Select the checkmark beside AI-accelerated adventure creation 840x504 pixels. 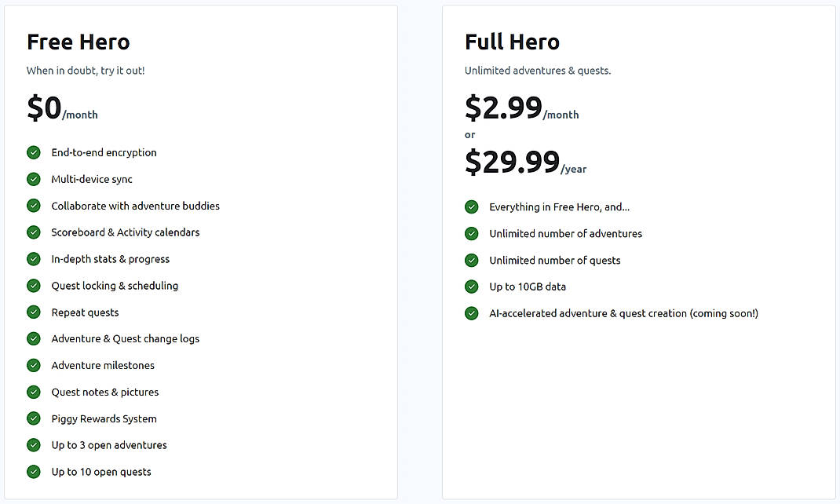pos(471,313)
